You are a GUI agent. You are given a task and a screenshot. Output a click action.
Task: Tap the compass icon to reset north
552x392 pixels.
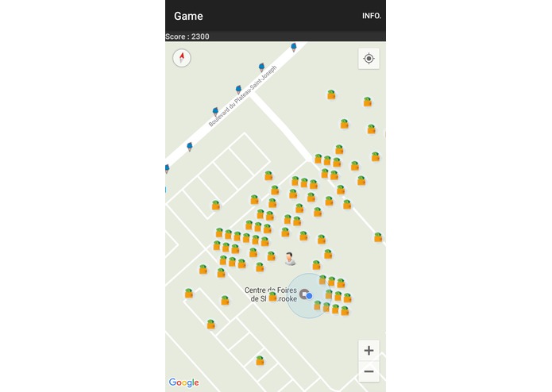(182, 58)
